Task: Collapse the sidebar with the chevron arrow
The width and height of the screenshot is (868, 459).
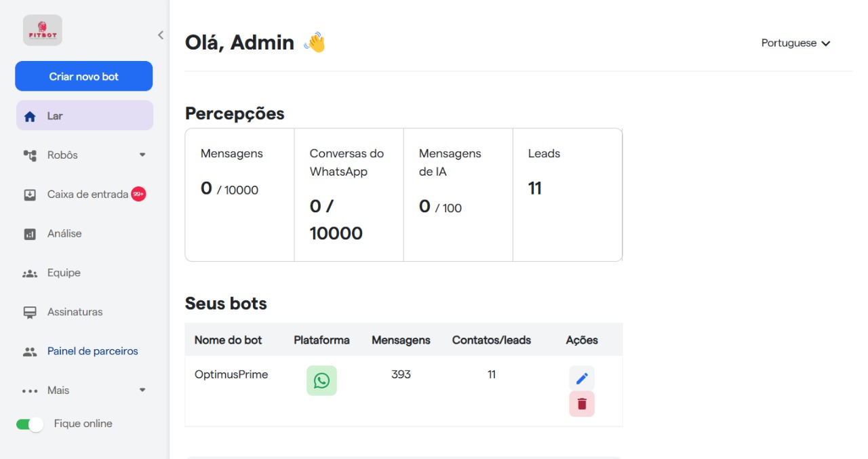Action: click(x=161, y=35)
